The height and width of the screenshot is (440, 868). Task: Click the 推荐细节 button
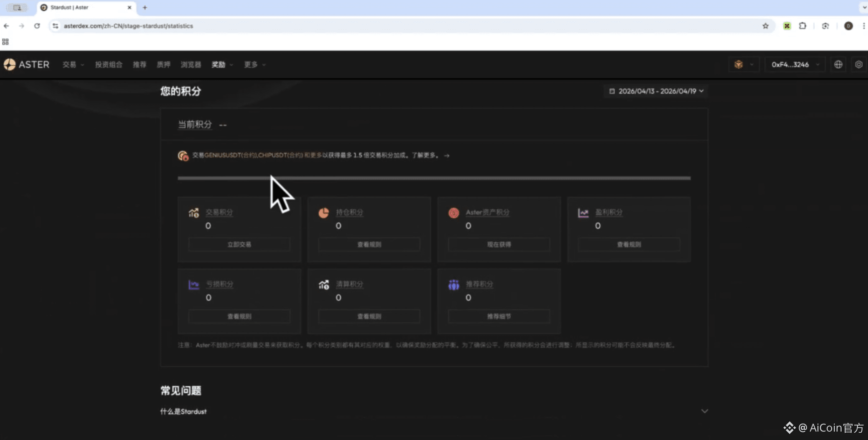pos(499,316)
